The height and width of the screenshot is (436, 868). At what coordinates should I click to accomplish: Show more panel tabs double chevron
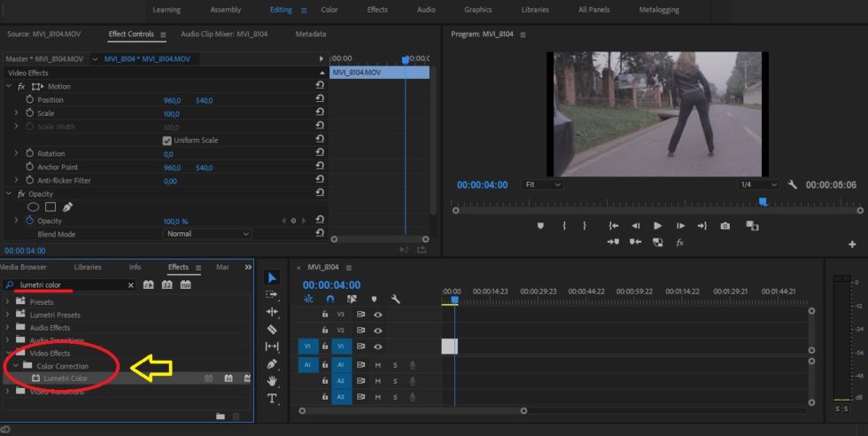(248, 267)
